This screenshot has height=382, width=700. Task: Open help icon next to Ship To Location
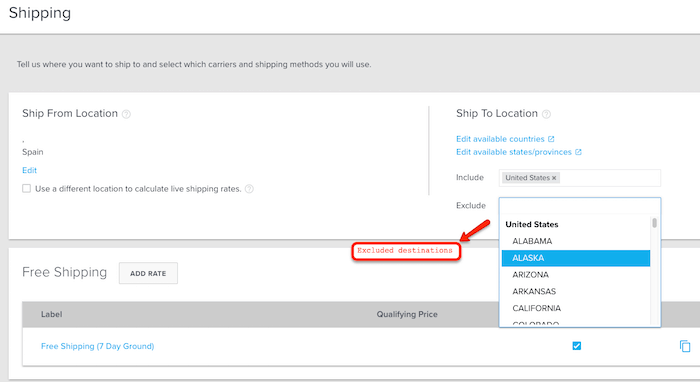[546, 114]
